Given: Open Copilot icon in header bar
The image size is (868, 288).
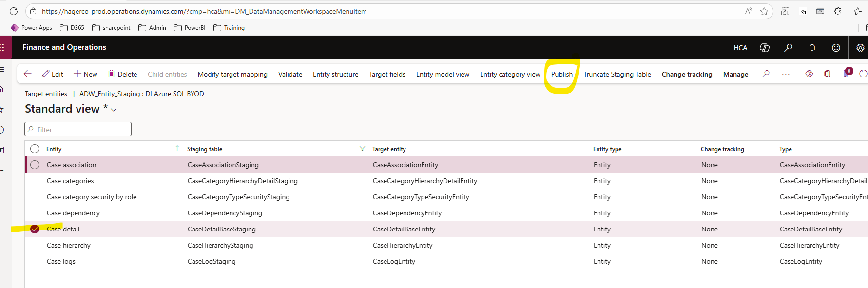Looking at the screenshot, I should [x=765, y=47].
